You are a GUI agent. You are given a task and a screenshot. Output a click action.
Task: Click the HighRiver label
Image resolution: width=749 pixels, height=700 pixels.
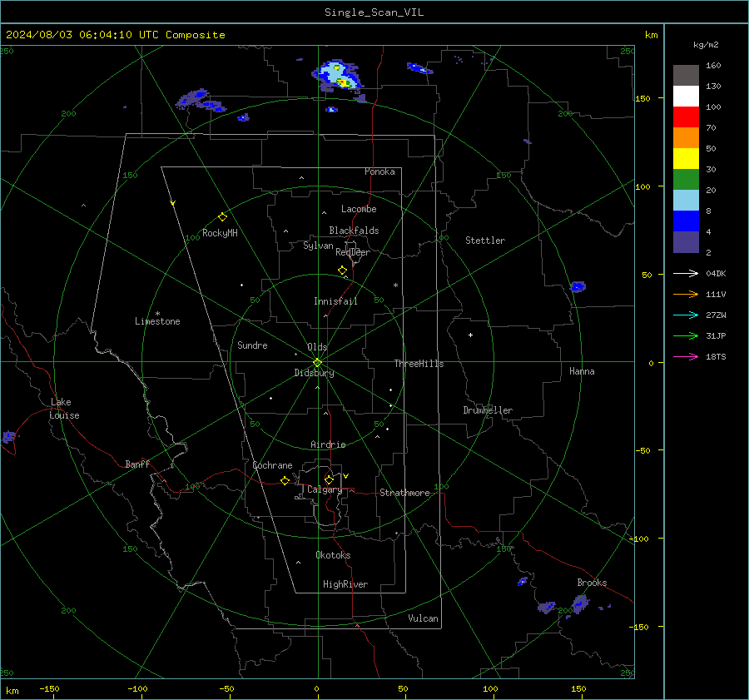(345, 584)
